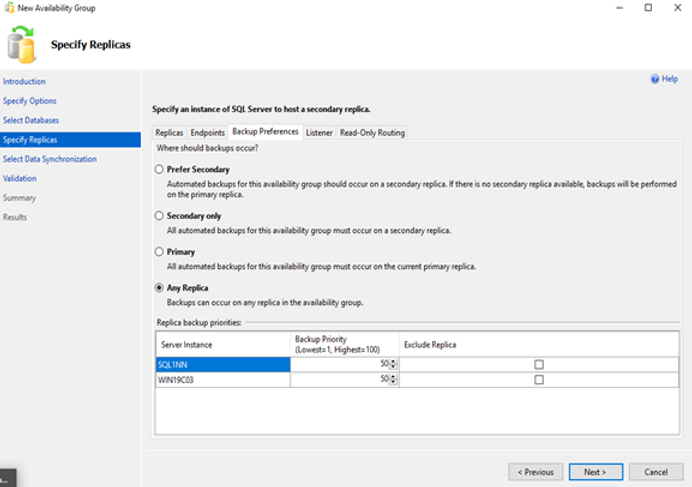The width and height of the screenshot is (692, 487).
Task: Click the New Availability Group title bar icon
Action: (8, 7)
